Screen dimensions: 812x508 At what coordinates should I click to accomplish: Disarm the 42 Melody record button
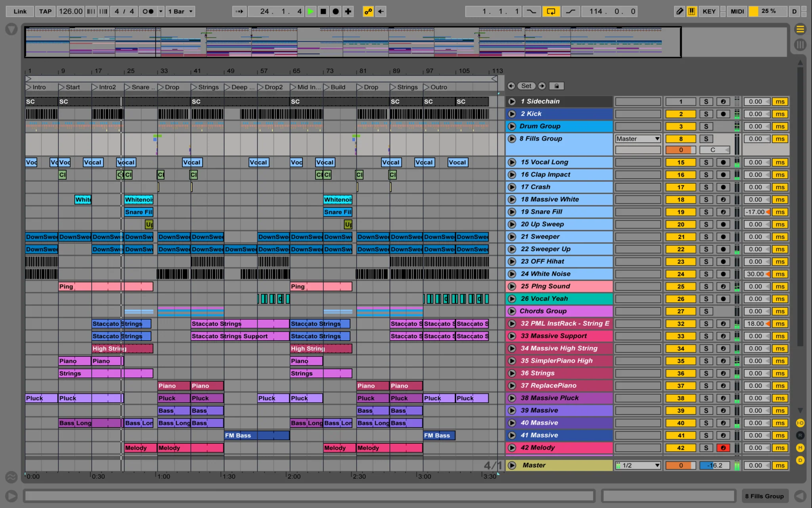(x=723, y=448)
